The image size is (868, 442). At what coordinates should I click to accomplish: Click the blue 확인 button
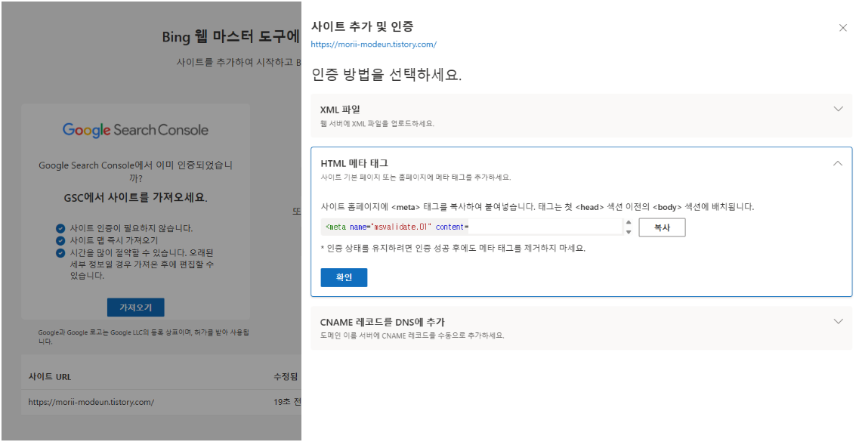pos(344,277)
